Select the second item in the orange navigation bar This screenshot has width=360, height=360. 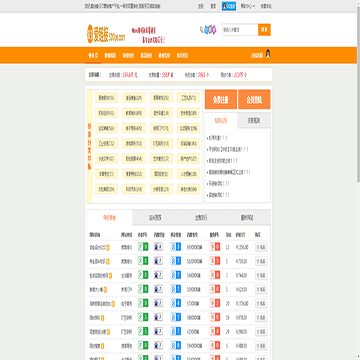110,56
